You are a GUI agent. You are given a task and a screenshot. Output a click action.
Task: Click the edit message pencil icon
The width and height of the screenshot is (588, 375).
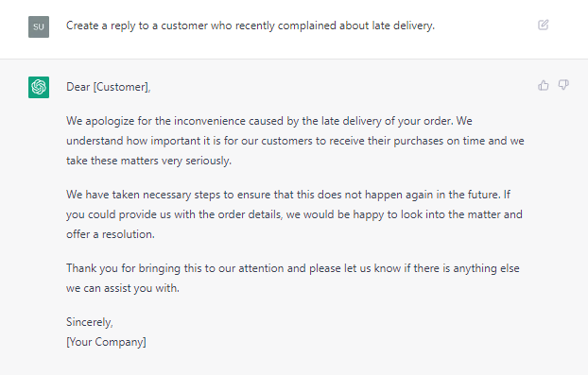pyautogui.click(x=543, y=26)
